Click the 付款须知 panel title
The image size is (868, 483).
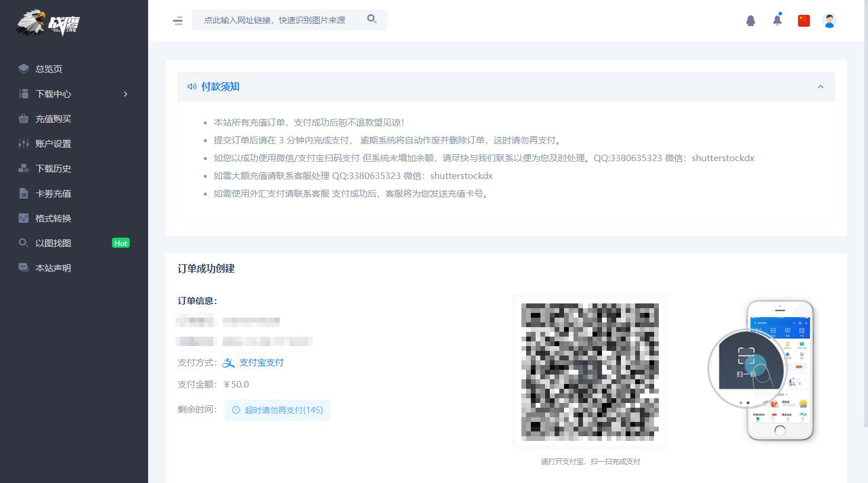point(220,87)
